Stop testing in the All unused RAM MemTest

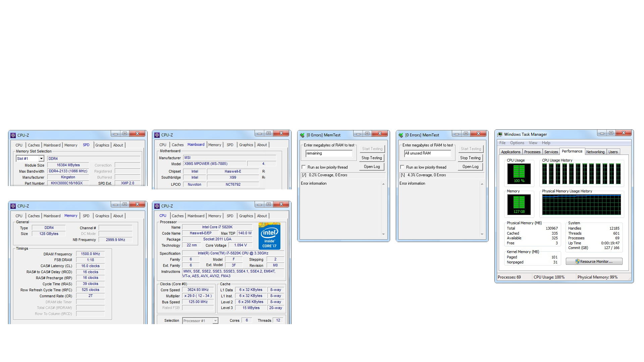tap(470, 158)
